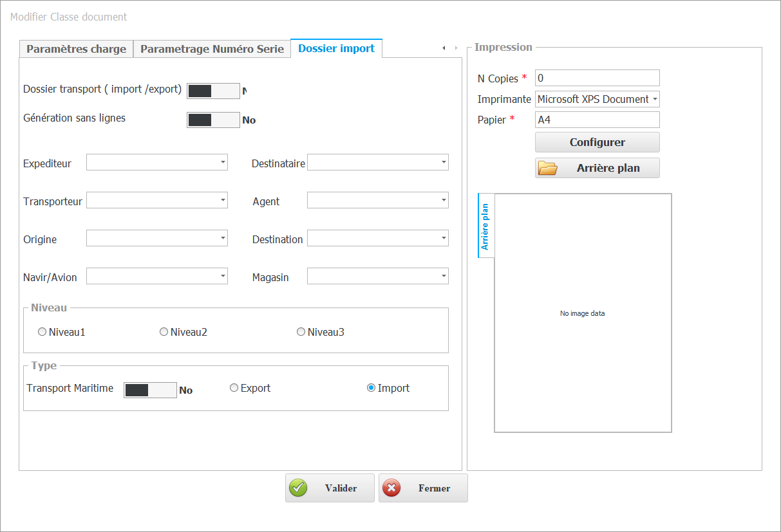Select the Niveau1 radio button
781x532 pixels.
42,332
